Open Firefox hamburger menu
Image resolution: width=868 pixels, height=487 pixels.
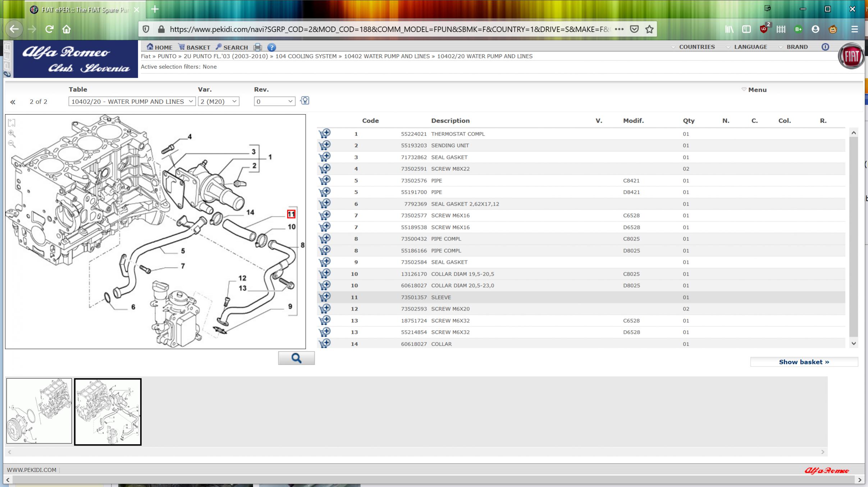(x=855, y=29)
